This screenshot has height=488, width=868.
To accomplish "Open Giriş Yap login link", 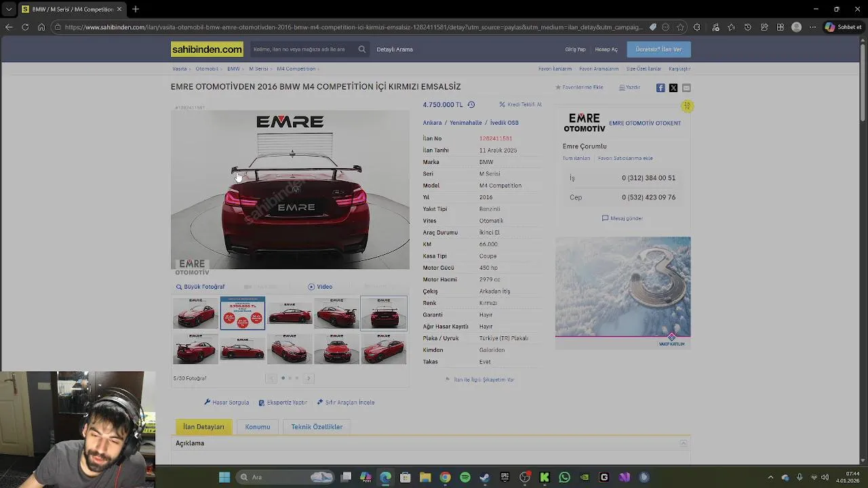I will [575, 49].
